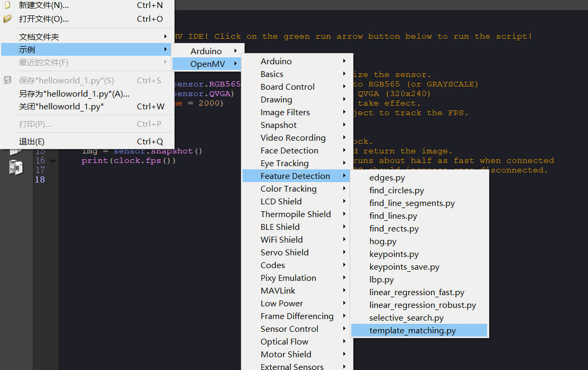
Task: Load the selective_search.py example
Action: coord(419,318)
